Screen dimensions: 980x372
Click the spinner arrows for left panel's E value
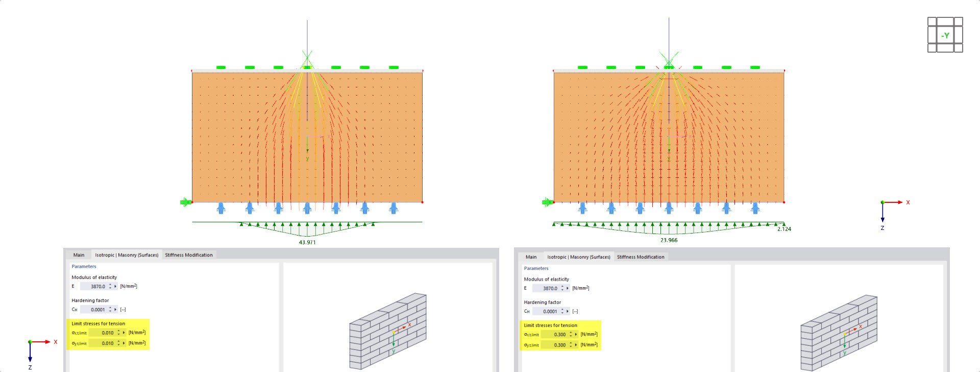pos(110,287)
